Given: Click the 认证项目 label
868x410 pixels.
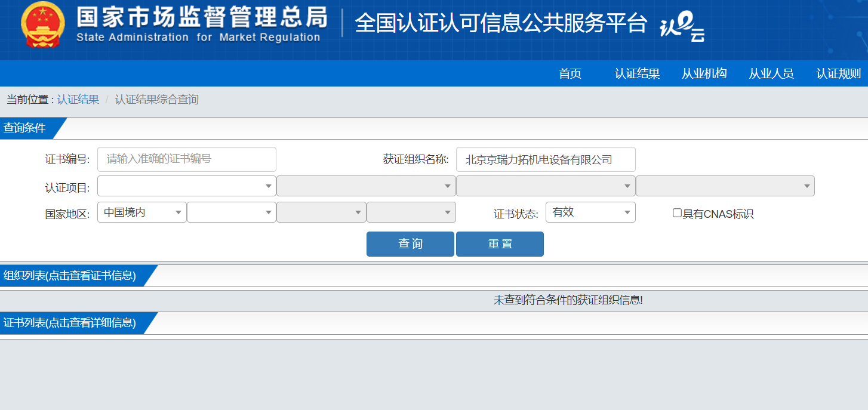Looking at the screenshot, I should pyautogui.click(x=67, y=188).
